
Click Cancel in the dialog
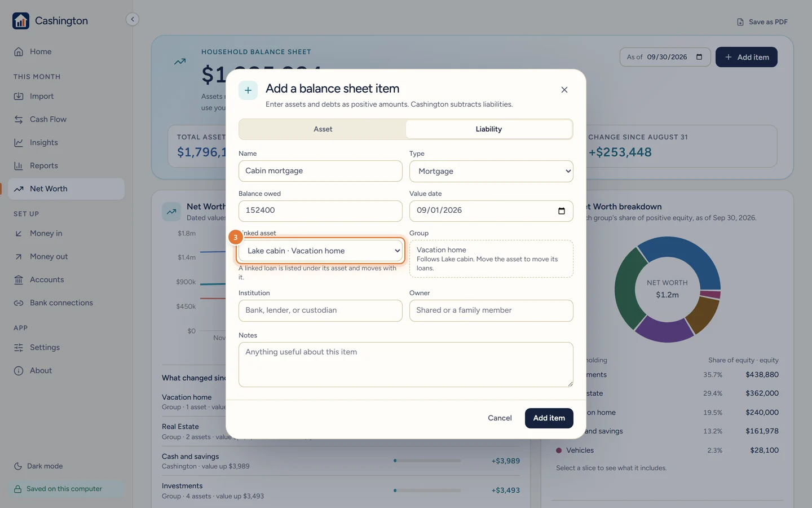500,418
